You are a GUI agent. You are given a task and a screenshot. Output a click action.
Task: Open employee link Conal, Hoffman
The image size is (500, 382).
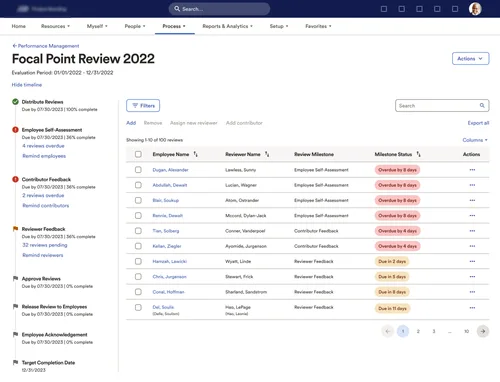pyautogui.click(x=168, y=292)
